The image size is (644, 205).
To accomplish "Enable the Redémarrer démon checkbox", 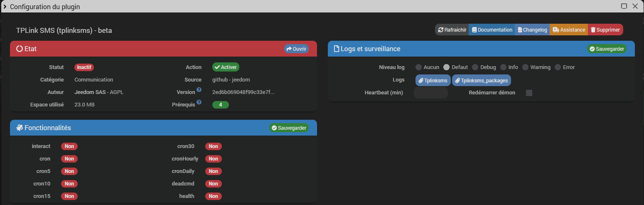I will tap(529, 93).
